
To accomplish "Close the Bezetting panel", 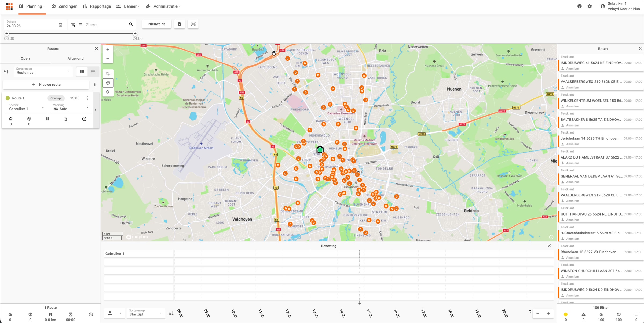I will coord(549,246).
